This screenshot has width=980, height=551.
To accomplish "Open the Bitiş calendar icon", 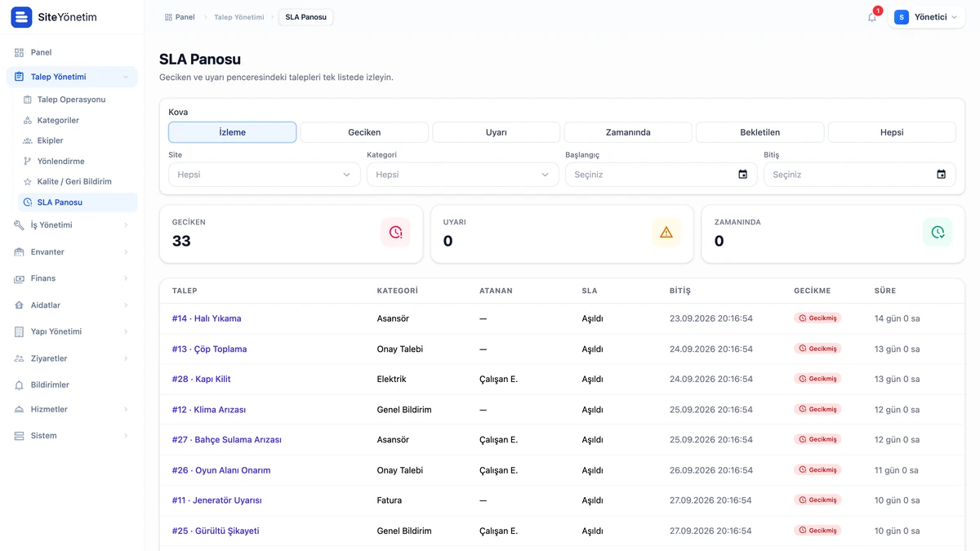I will pos(941,175).
